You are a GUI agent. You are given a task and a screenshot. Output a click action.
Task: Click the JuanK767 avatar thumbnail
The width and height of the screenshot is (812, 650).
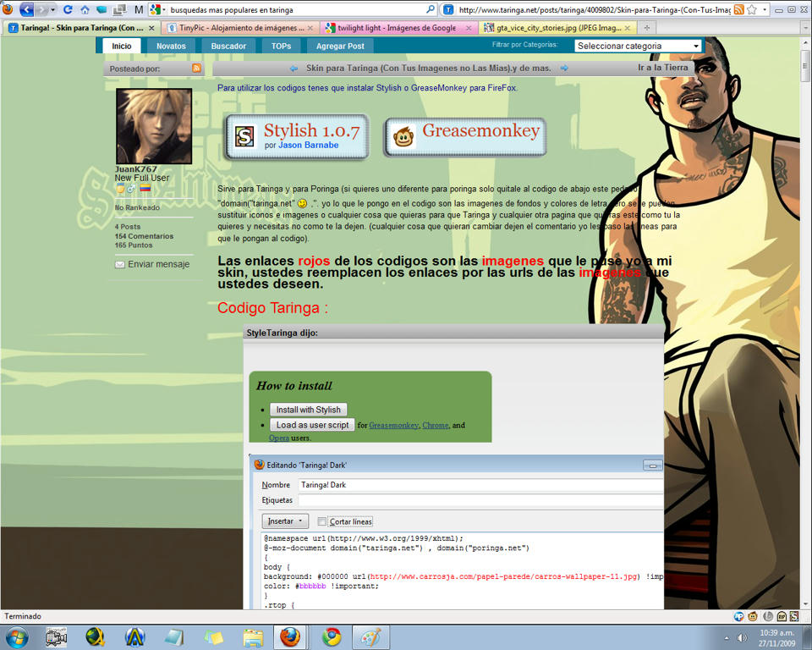pos(154,126)
